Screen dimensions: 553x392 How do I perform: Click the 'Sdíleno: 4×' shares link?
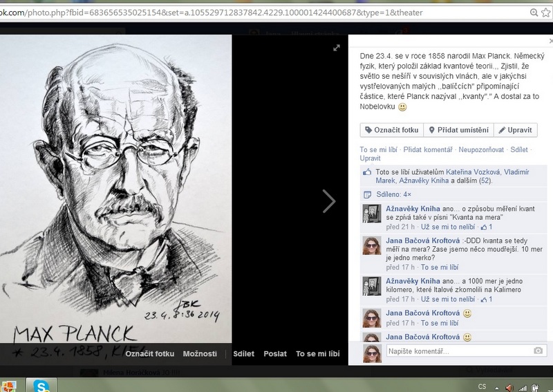[393, 194]
